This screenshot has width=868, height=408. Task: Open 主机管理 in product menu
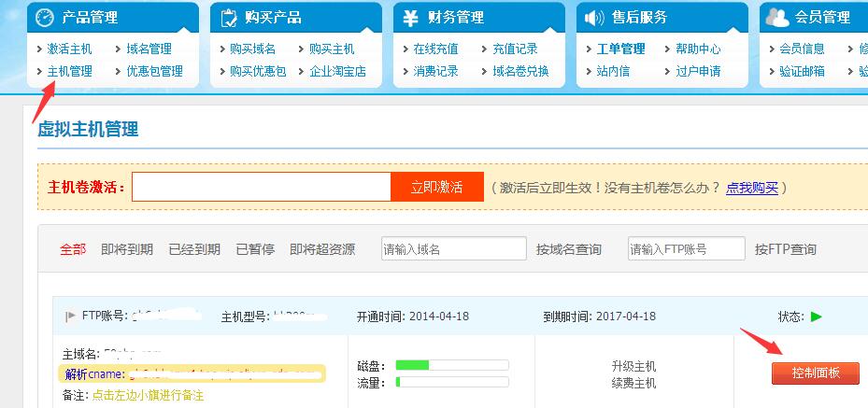pos(69,71)
